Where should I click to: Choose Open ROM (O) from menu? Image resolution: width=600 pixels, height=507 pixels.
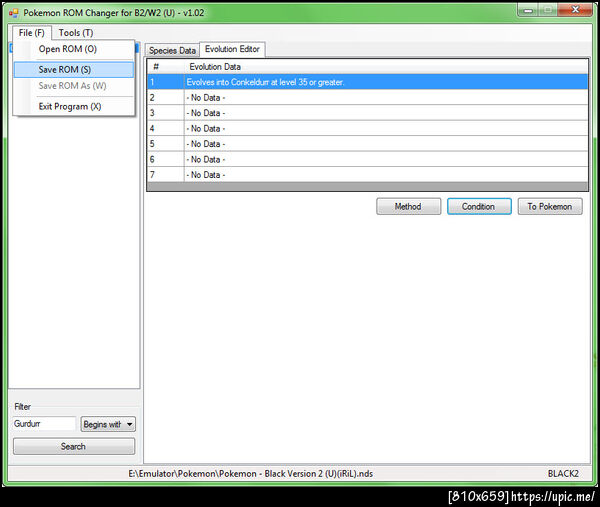[74, 49]
